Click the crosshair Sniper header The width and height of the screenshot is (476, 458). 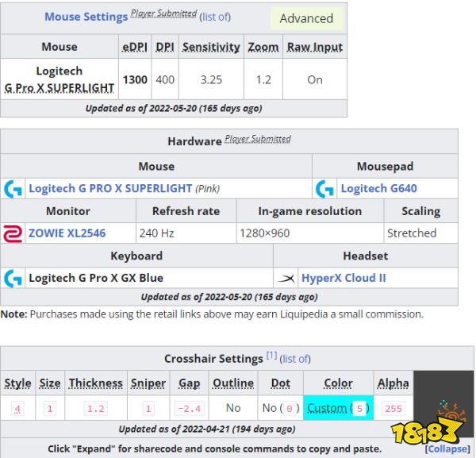[148, 383]
